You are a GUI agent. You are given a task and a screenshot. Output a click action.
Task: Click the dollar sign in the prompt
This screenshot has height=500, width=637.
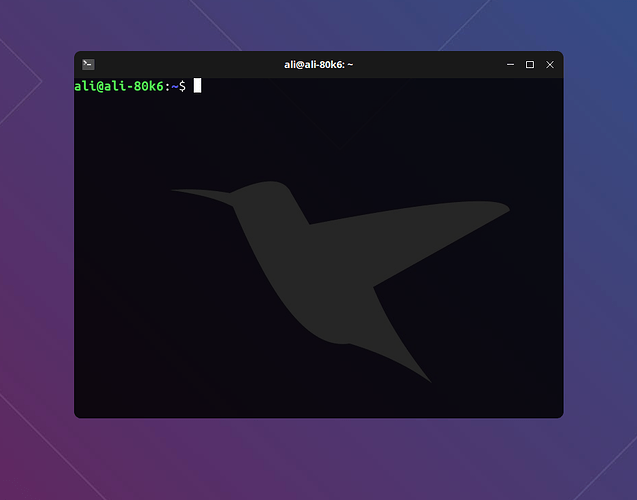coord(181,86)
